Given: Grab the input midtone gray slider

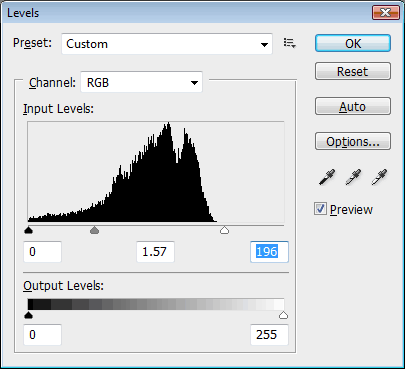Looking at the screenshot, I should (x=95, y=230).
